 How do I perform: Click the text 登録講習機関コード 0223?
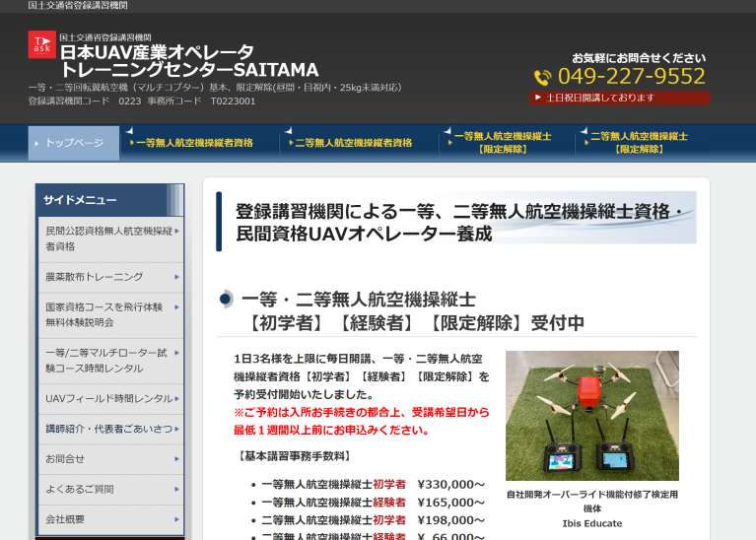tap(85, 101)
